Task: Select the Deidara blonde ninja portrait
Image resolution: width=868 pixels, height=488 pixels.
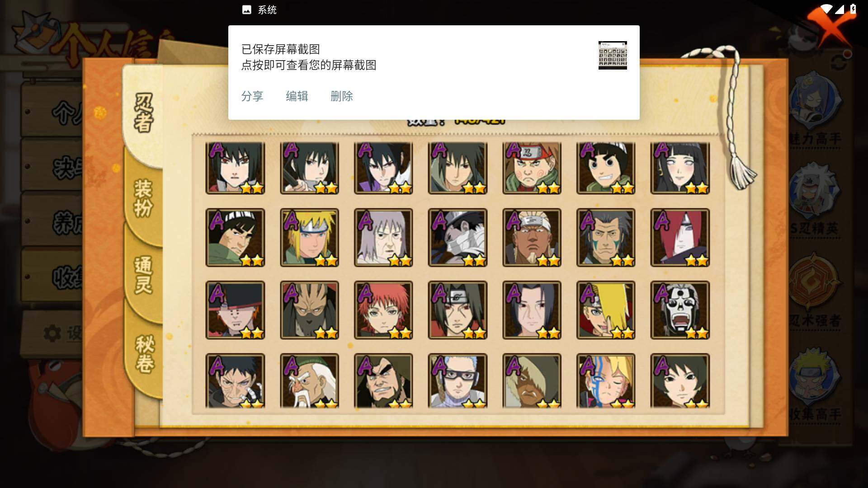Action: (606, 310)
